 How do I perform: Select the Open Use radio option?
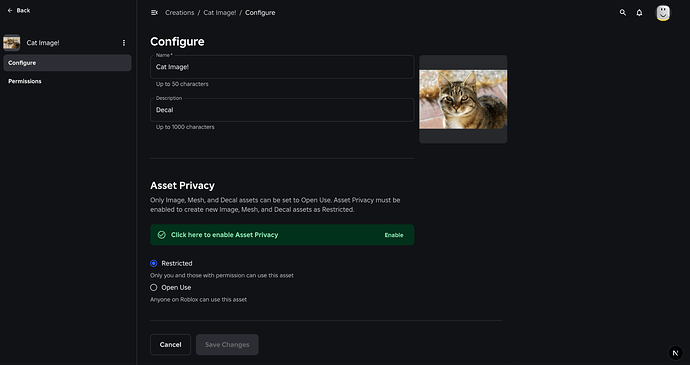click(154, 288)
